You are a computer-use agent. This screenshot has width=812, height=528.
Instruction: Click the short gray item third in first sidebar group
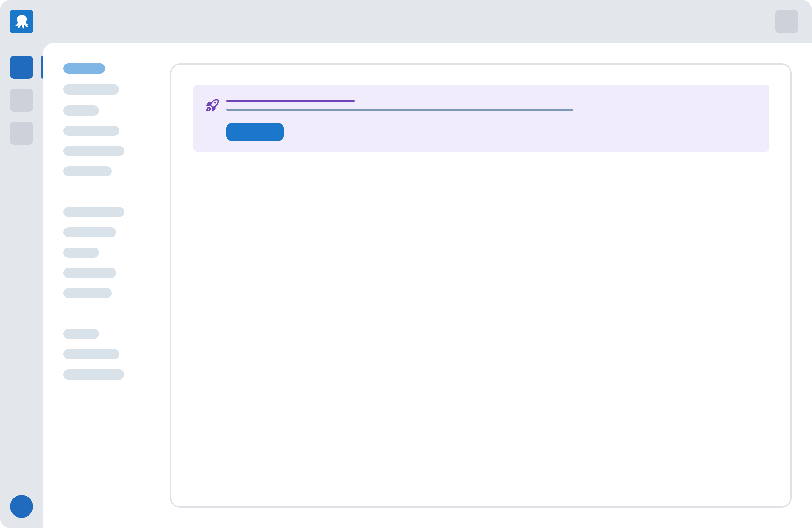coord(81,111)
